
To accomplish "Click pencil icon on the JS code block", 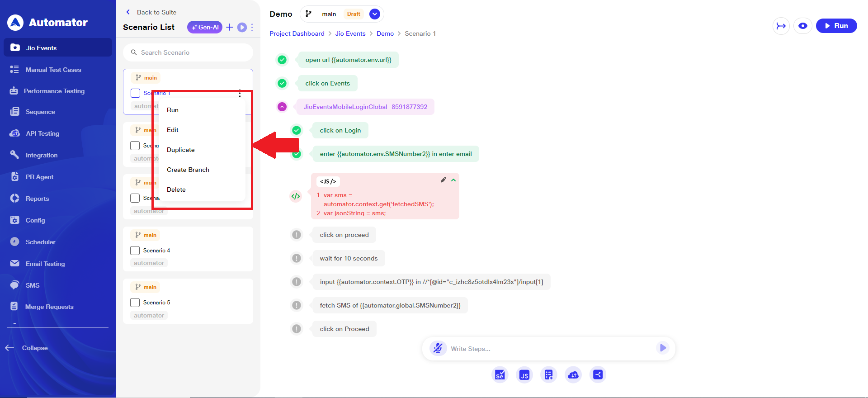I will coord(443,180).
